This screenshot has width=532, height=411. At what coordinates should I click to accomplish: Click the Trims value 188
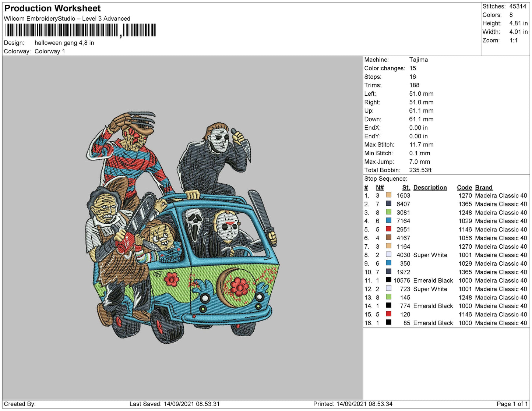coord(415,85)
